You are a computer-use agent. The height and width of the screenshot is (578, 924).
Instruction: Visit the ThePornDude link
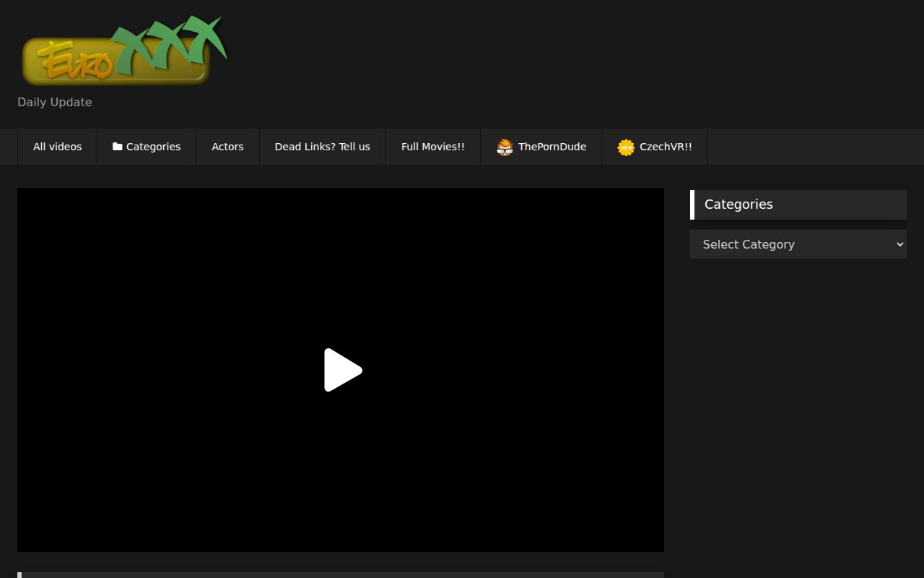point(552,147)
